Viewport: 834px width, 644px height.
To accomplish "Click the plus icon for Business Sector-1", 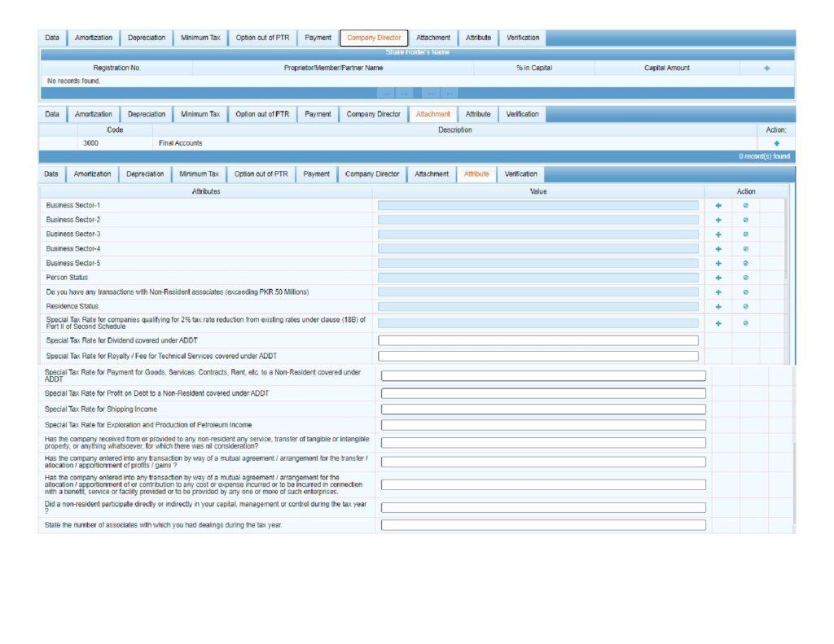I will click(x=718, y=205).
